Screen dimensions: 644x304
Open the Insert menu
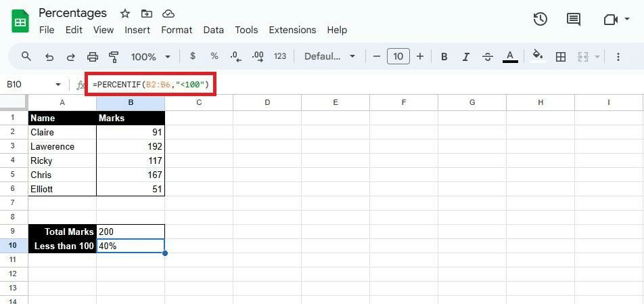tap(137, 30)
